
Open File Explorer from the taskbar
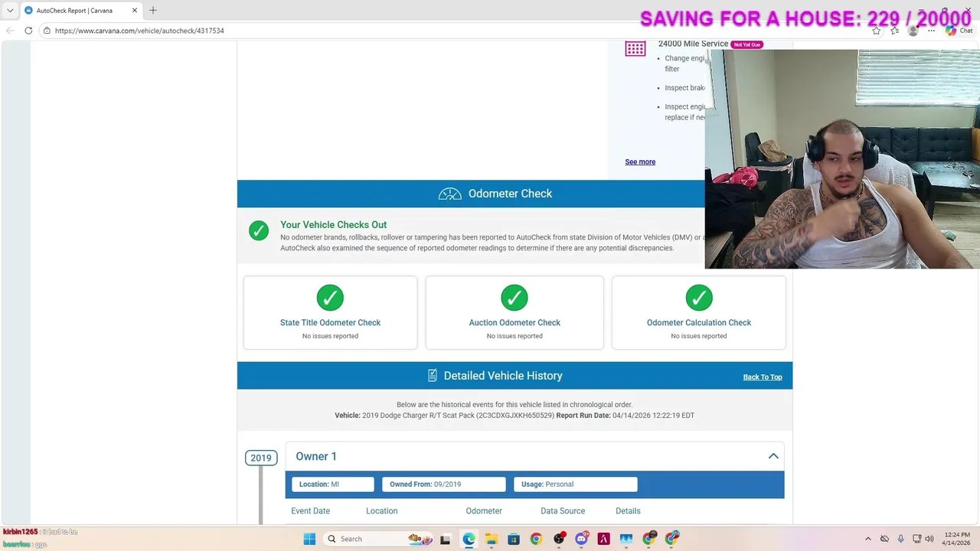[491, 539]
